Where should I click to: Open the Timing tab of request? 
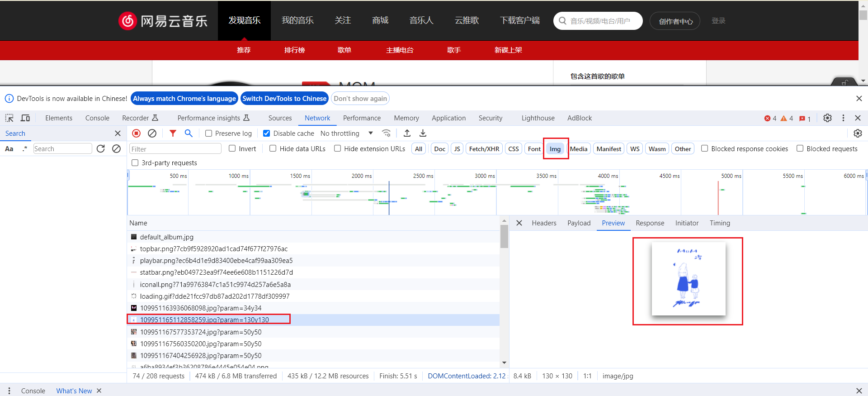720,223
